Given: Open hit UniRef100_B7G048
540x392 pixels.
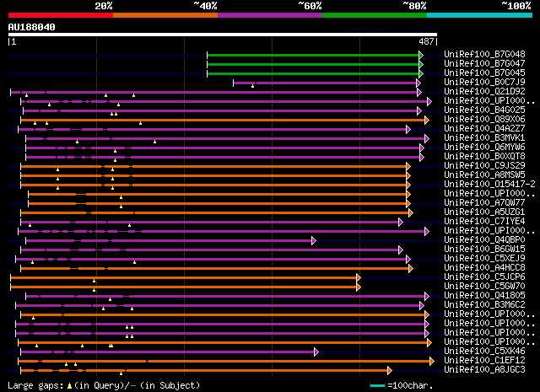Looking at the screenshot, I should click(484, 54).
